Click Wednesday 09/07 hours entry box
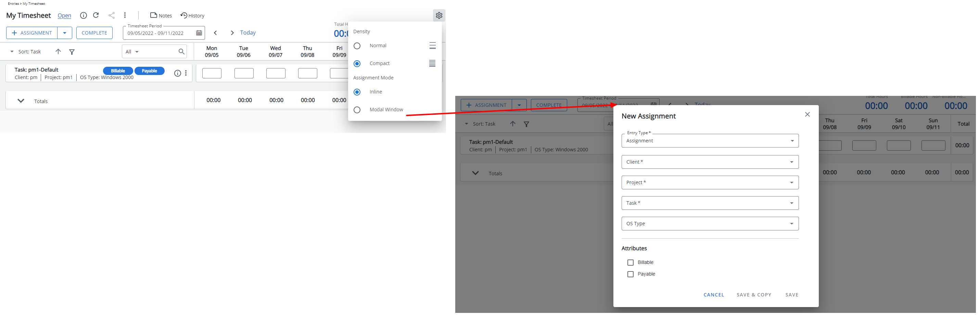This screenshot has width=980, height=317. [x=276, y=74]
